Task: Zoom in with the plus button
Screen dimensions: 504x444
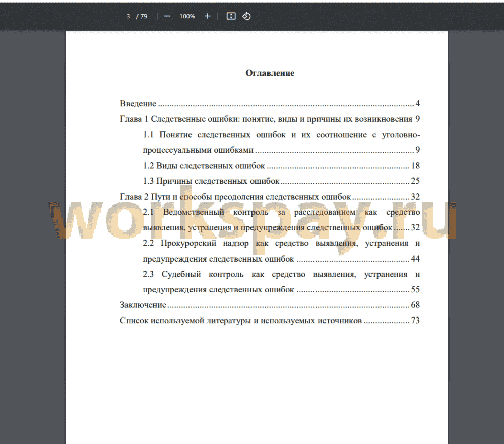Action: 208,16
